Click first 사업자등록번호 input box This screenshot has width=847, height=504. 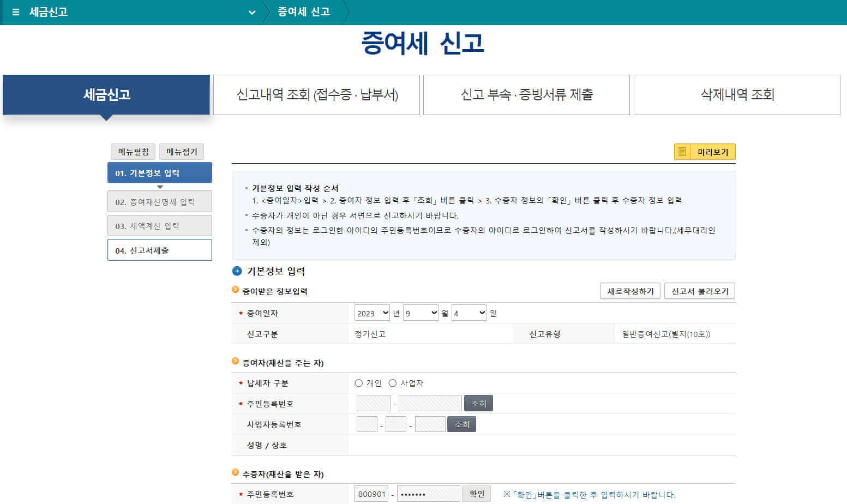[367, 424]
